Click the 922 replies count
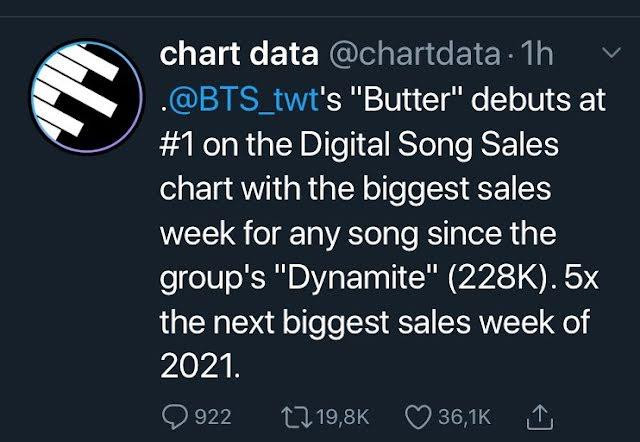 [211, 415]
